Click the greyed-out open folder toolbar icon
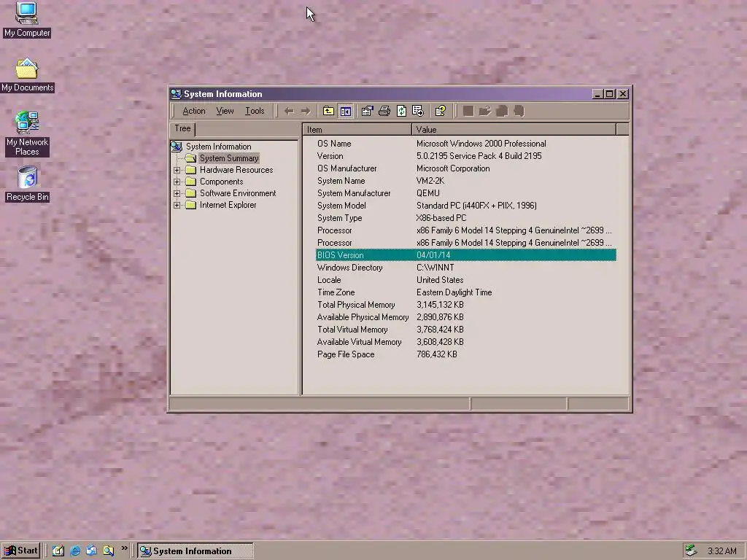This screenshot has width=747, height=560. coord(485,111)
